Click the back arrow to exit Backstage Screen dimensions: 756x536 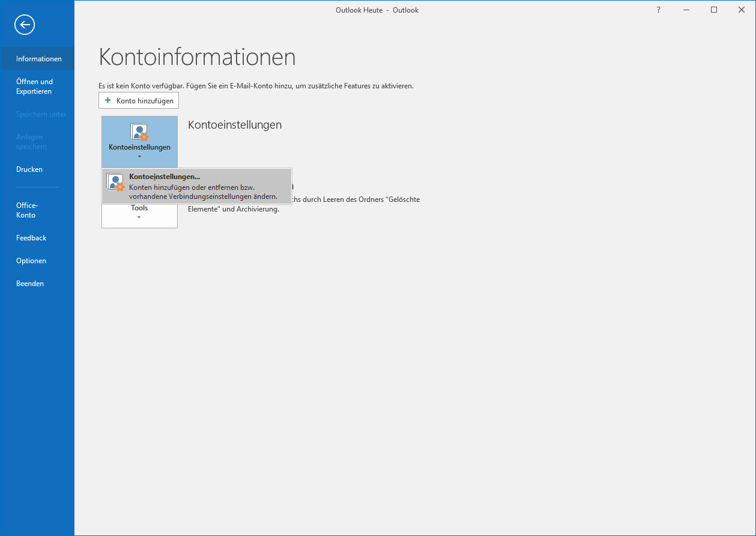tap(25, 25)
